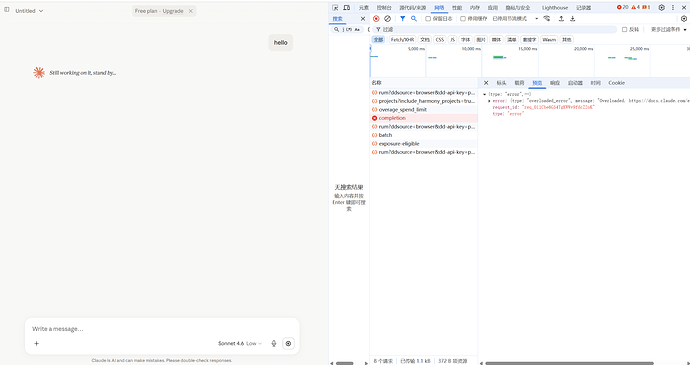This screenshot has height=365, width=690.
Task: Filter requests by JS type
Action: 452,40
